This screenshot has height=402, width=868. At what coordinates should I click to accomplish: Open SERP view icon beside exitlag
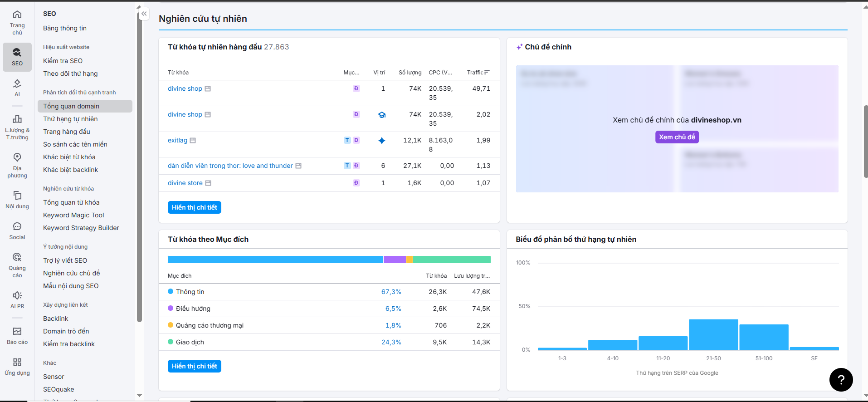[193, 141]
